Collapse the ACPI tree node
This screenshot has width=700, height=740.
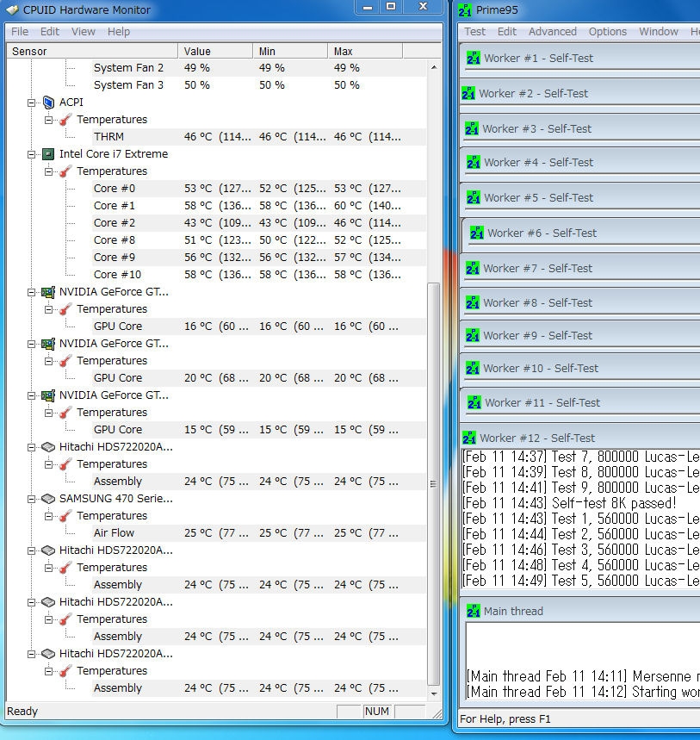tap(32, 103)
